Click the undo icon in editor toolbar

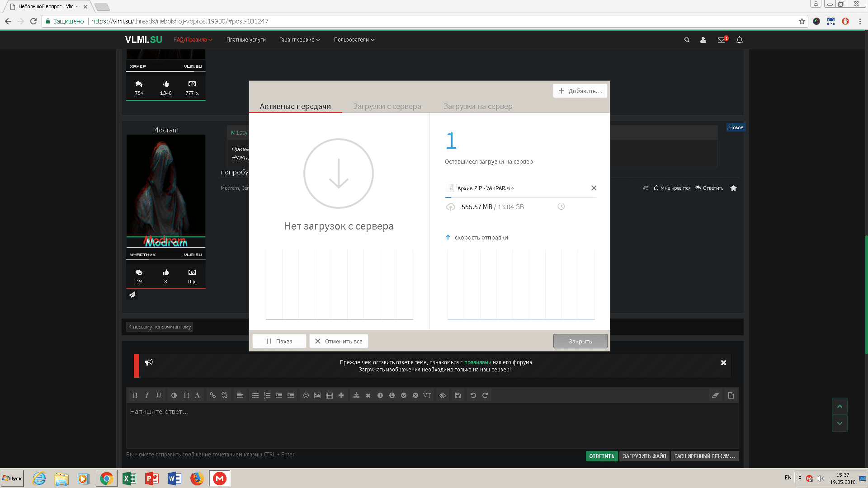(473, 395)
